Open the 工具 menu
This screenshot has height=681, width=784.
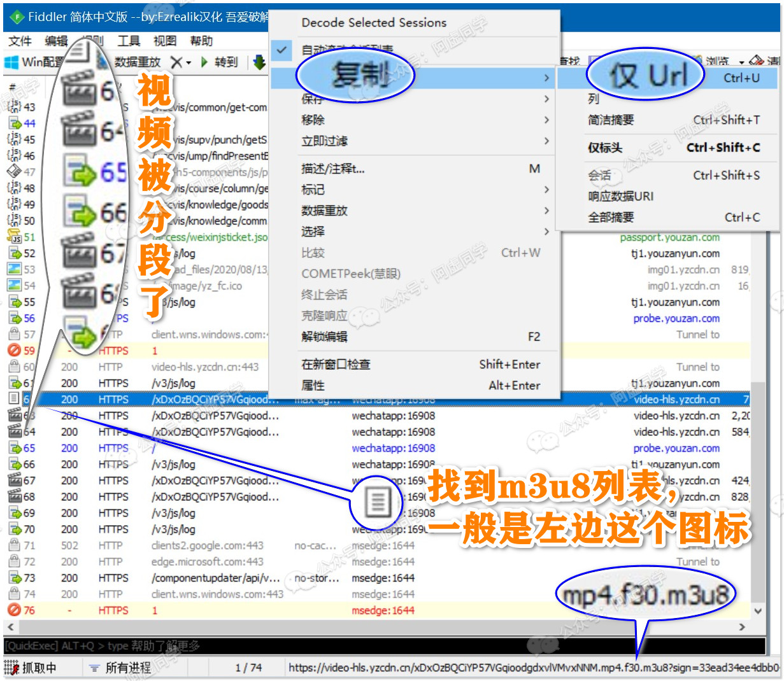coord(129,41)
